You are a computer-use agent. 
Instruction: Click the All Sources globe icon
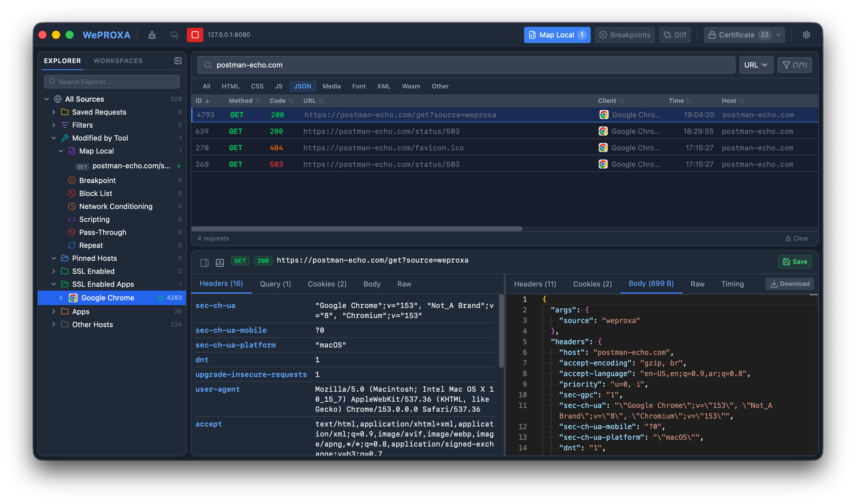58,99
